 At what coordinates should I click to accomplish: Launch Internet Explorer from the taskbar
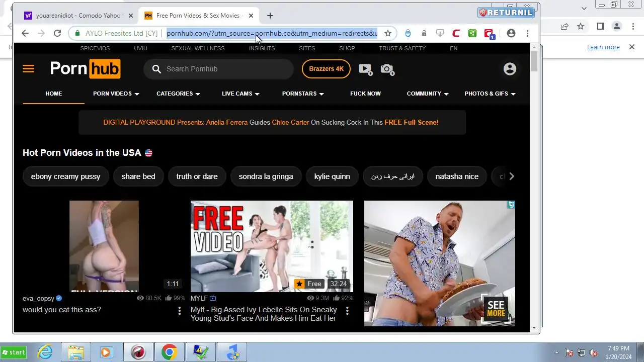pyautogui.click(x=45, y=352)
